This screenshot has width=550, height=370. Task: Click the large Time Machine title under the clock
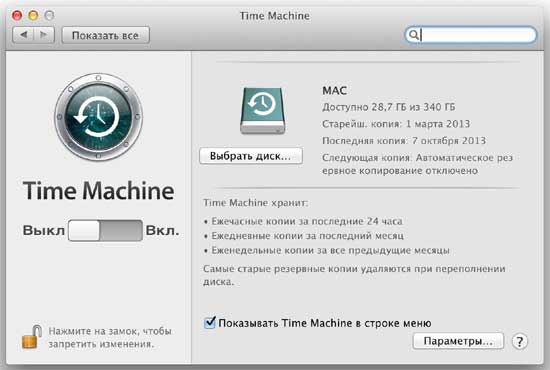pyautogui.click(x=99, y=191)
